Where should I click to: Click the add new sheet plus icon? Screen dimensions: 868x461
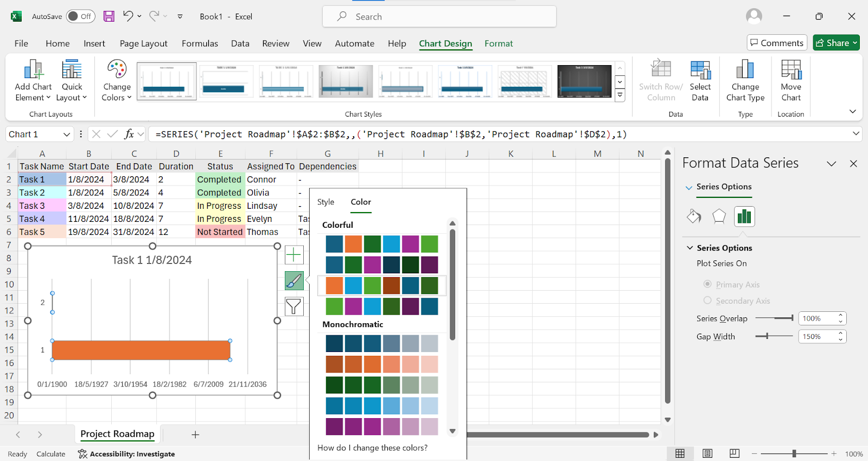tap(195, 434)
